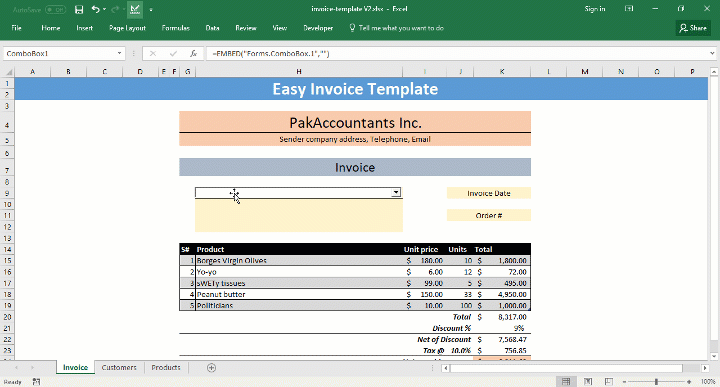Click zoom in plus button

[x=689, y=381]
